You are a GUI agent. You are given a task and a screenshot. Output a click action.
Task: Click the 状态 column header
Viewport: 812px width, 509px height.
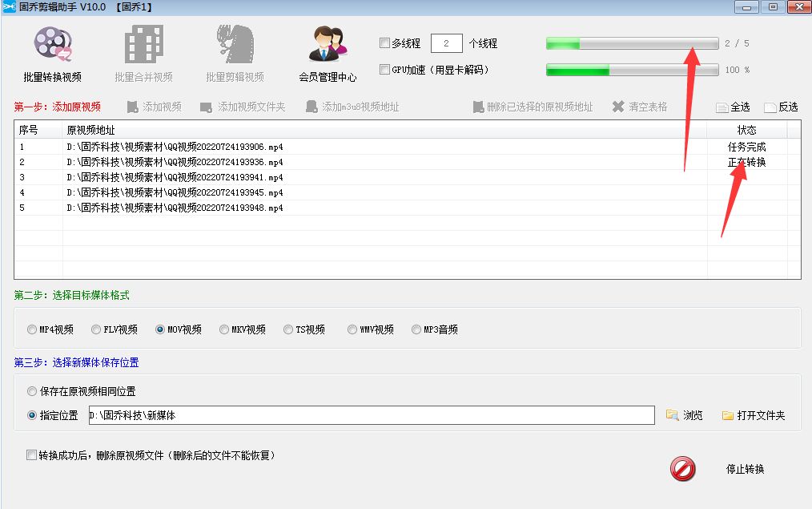(x=747, y=130)
